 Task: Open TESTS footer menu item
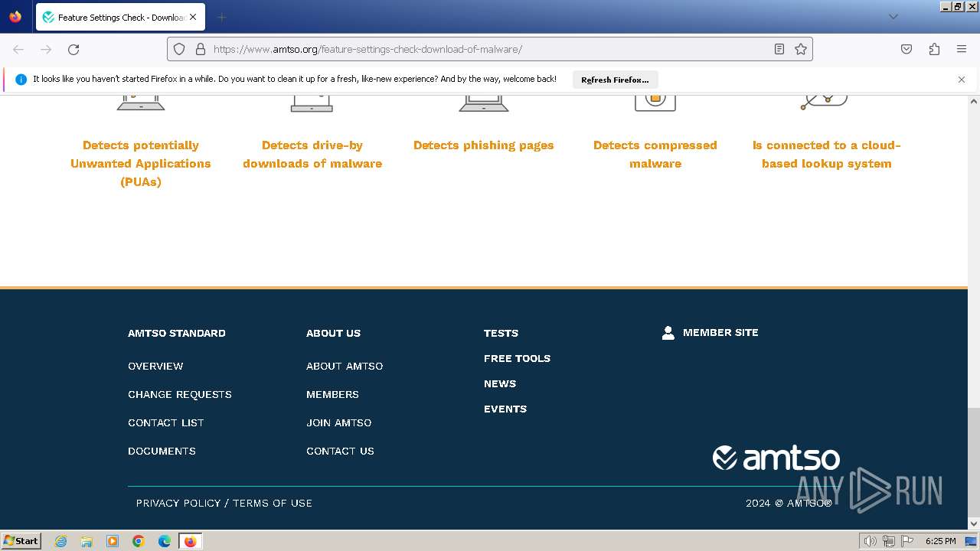501,333
